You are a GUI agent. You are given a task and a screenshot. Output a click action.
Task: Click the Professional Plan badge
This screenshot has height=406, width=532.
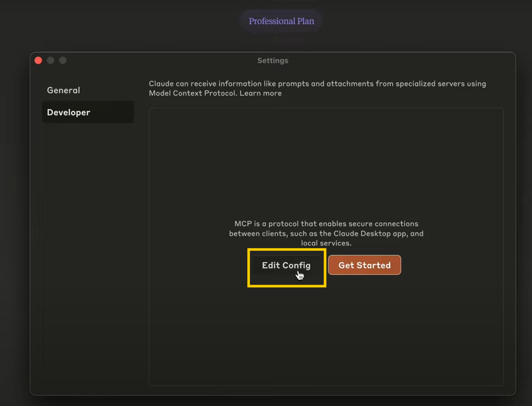click(x=281, y=21)
